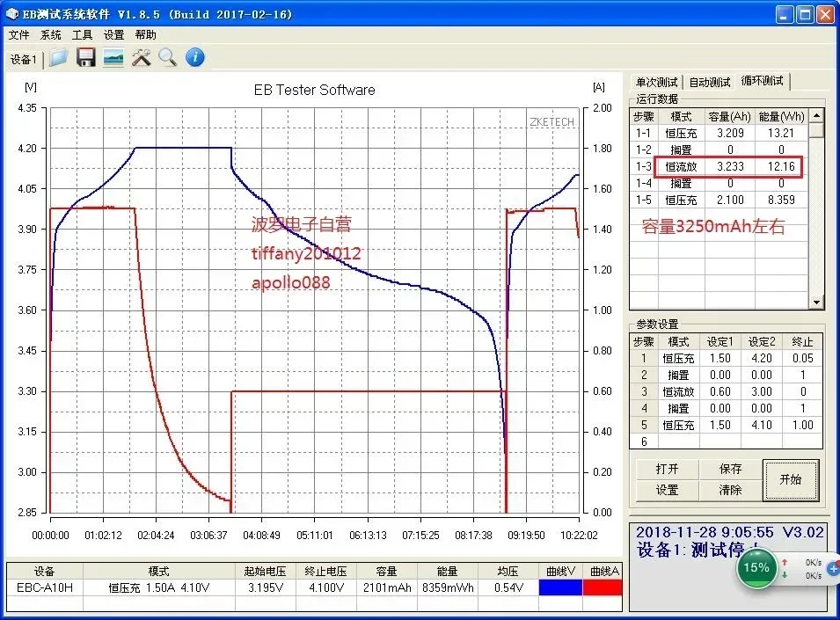This screenshot has width=840, height=620.
Task: Select the capacity value 2.100
Action: click(x=730, y=200)
